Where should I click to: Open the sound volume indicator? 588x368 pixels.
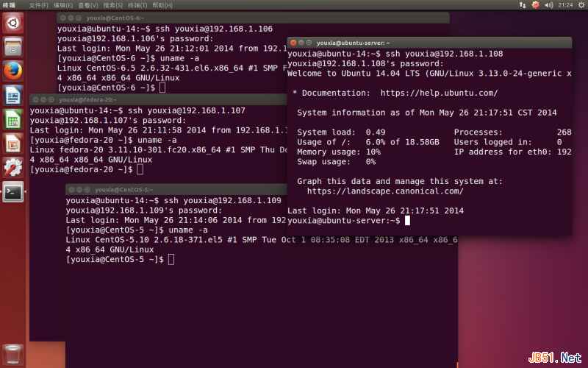pyautogui.click(x=548, y=5)
